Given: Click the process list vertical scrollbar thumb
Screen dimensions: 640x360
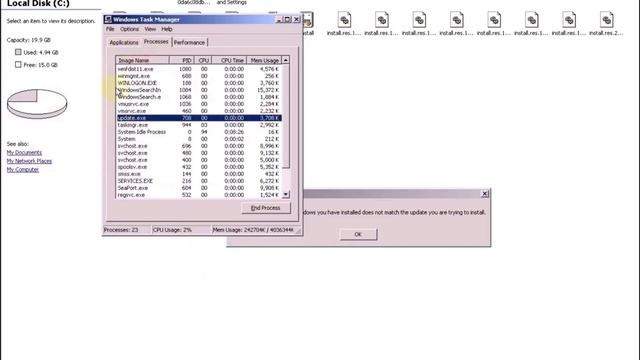Looking at the screenshot, I should [x=286, y=116].
